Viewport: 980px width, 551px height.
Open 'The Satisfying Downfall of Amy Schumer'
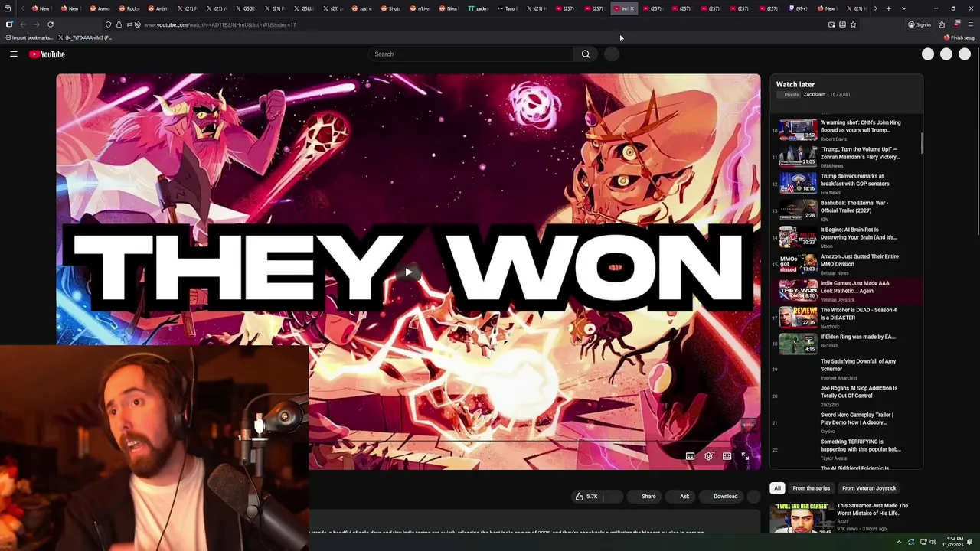pyautogui.click(x=846, y=369)
